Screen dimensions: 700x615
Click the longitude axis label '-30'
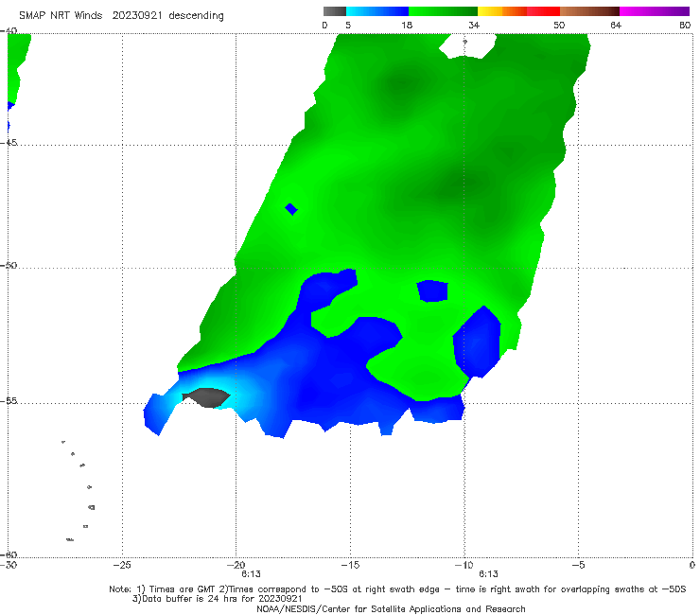click(9, 565)
